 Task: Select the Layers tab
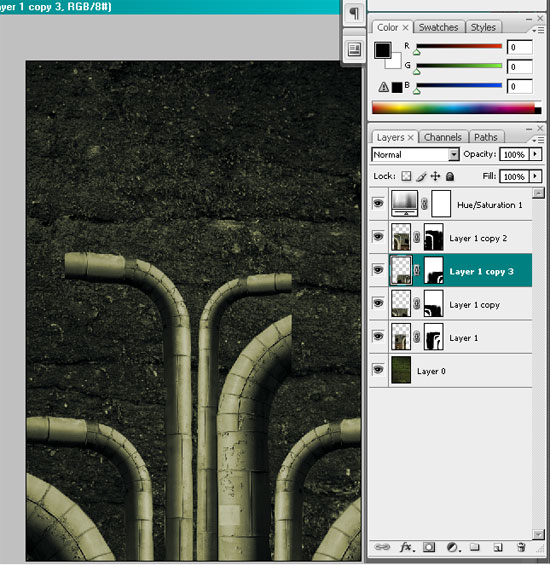point(391,137)
